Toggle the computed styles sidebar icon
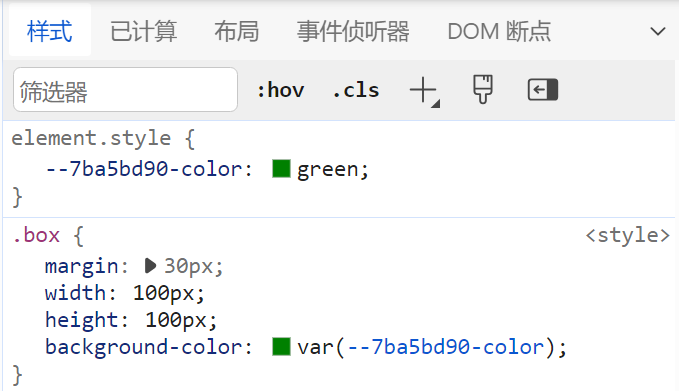Viewport: 679px width, 391px height. click(x=543, y=90)
